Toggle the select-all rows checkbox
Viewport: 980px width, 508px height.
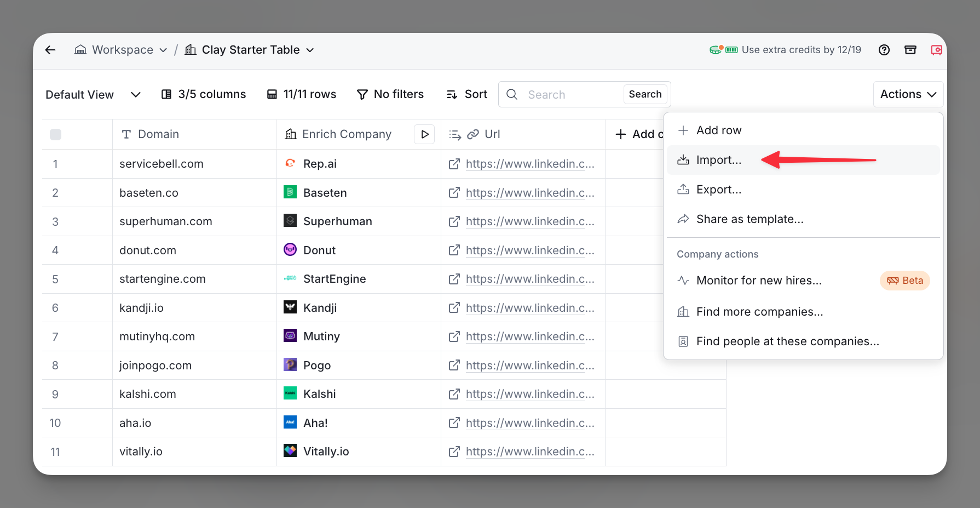(55, 134)
